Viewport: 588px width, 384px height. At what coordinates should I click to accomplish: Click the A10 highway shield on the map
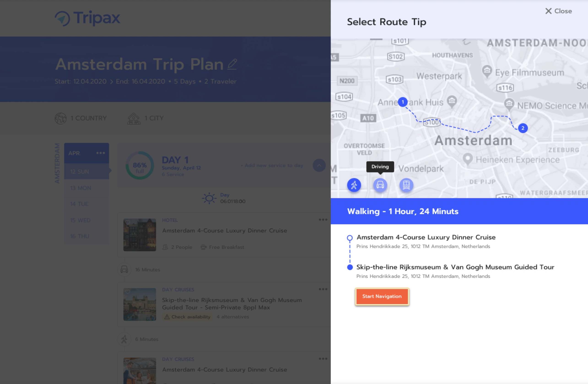pos(368,118)
